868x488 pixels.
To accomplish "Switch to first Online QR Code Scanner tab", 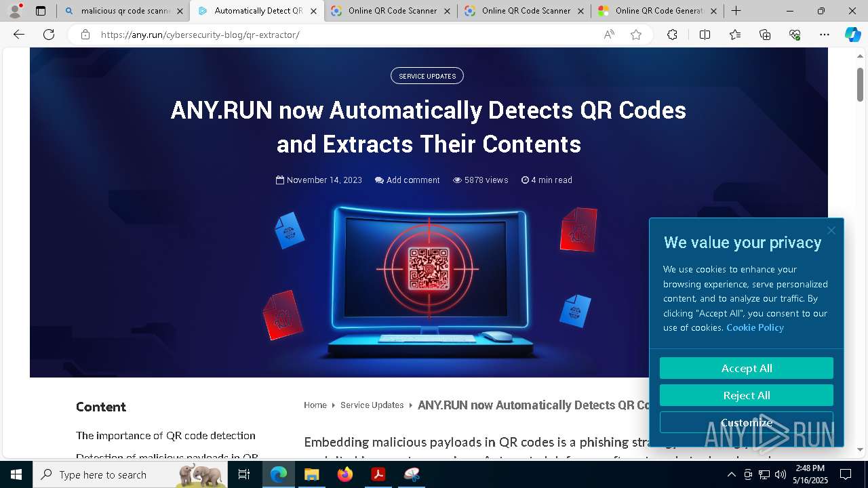I will [390, 11].
